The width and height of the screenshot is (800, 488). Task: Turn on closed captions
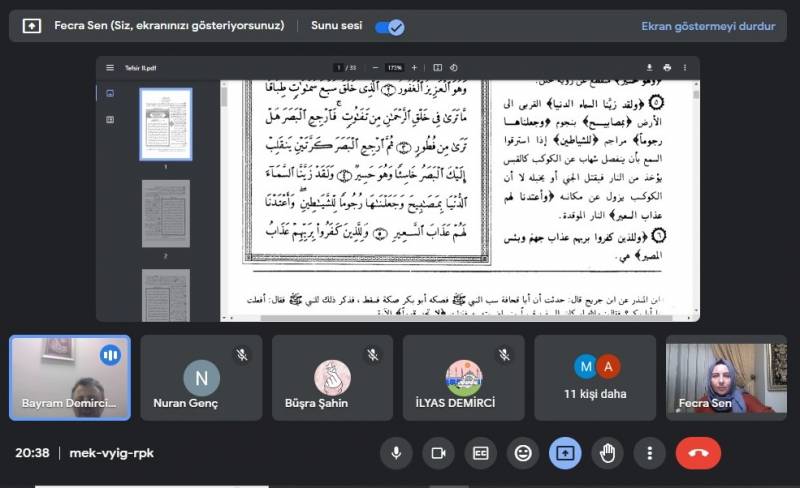[481, 453]
